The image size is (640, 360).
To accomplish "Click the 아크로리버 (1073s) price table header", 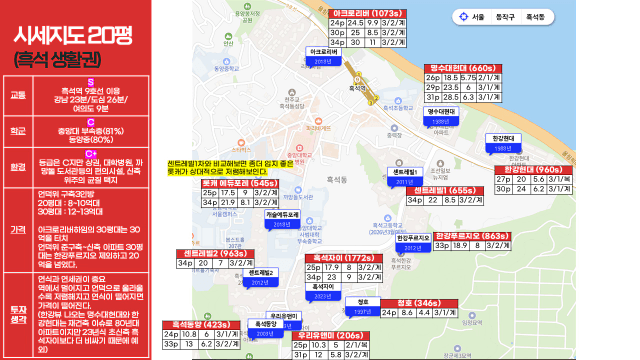I will coord(367,13).
